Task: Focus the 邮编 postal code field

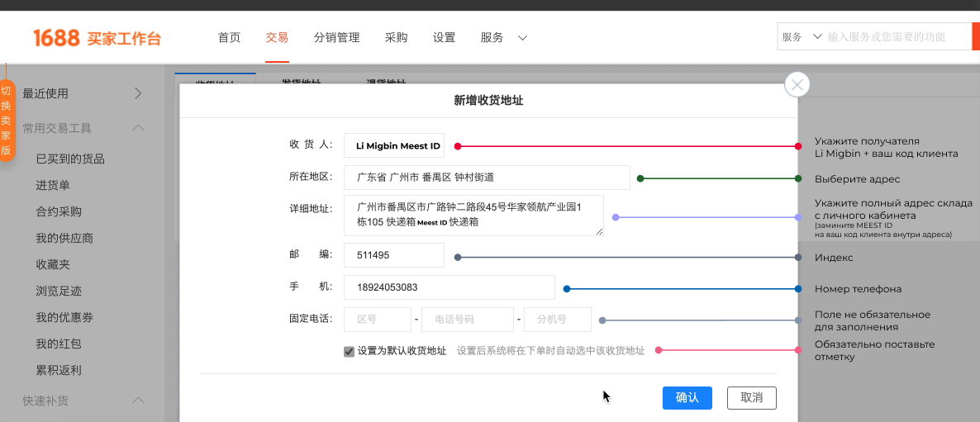Action: tap(394, 256)
